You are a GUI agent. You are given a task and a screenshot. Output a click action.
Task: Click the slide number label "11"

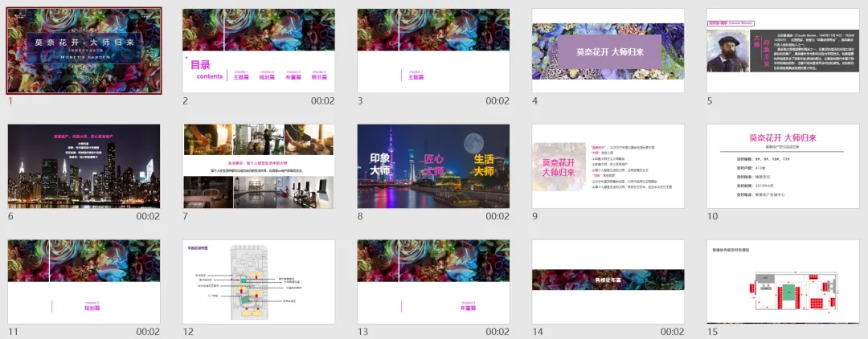click(14, 332)
